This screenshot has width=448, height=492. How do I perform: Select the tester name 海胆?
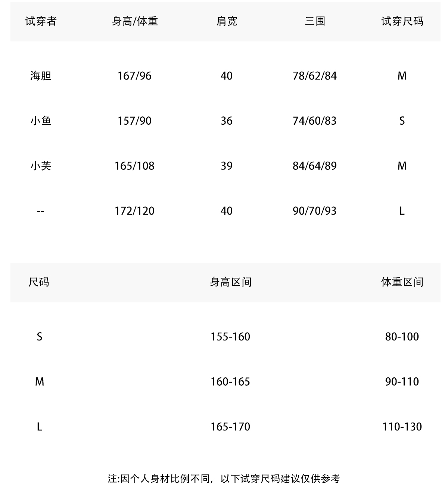tap(41, 76)
